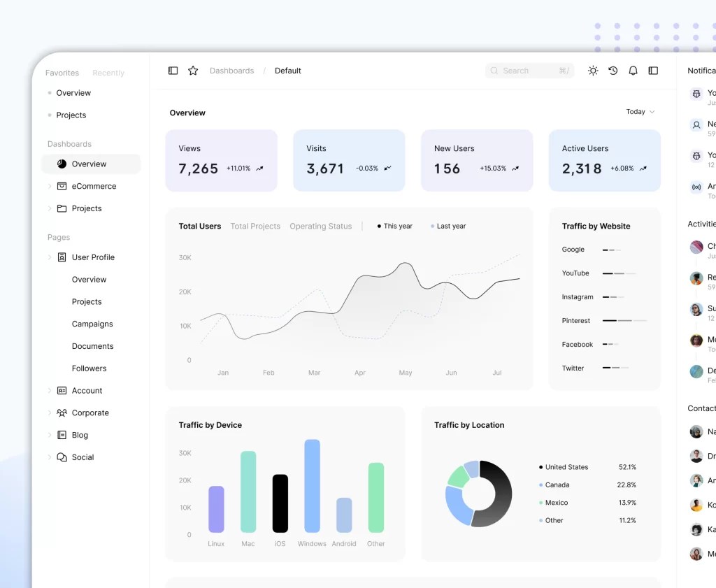This screenshot has height=588, width=716.
Task: Click the Default breadcrumb
Action: click(x=287, y=71)
